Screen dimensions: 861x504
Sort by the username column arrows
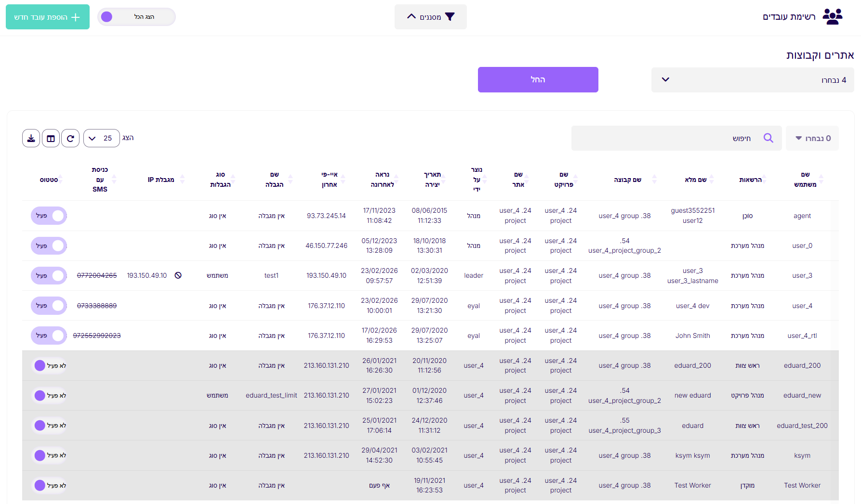click(x=821, y=180)
